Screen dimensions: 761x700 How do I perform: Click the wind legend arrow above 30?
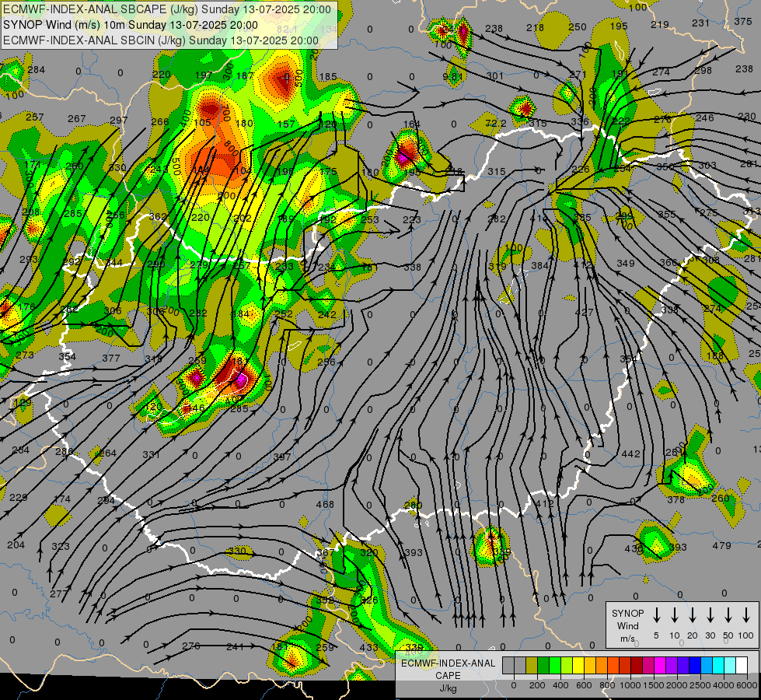(x=710, y=615)
